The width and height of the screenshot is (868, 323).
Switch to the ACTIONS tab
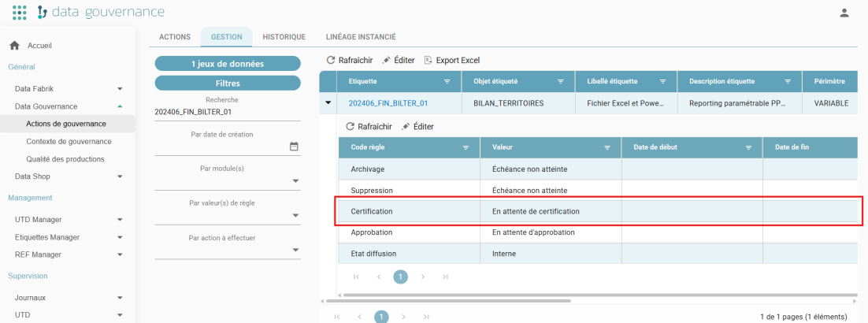click(175, 37)
